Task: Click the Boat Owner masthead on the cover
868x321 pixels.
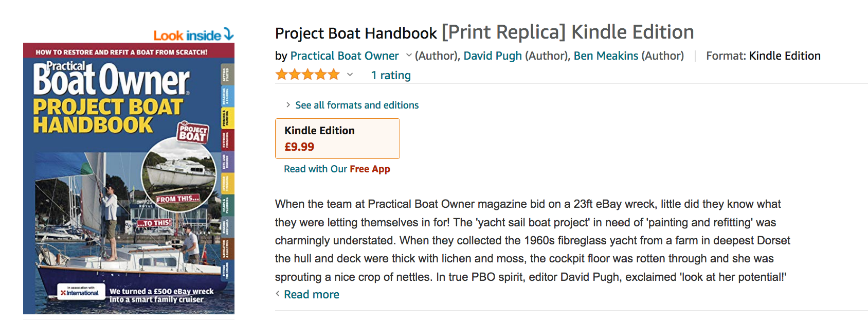Action: tap(111, 80)
